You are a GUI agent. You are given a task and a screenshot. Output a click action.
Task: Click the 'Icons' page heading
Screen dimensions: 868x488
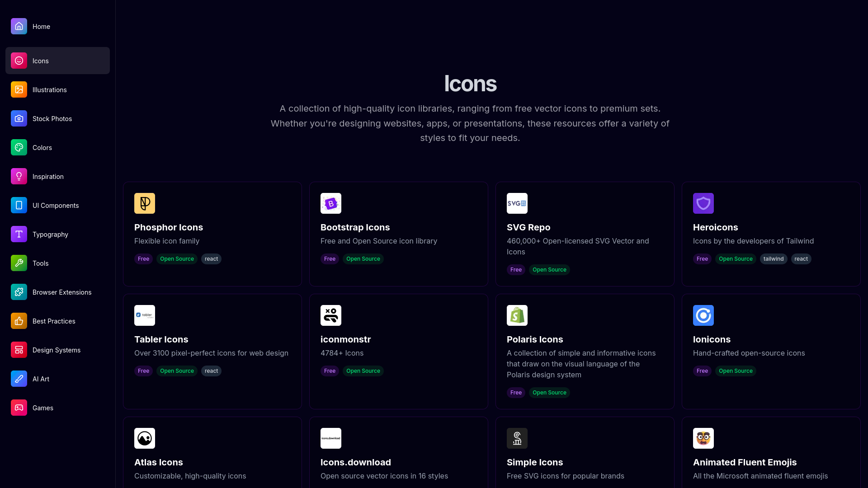(x=470, y=84)
